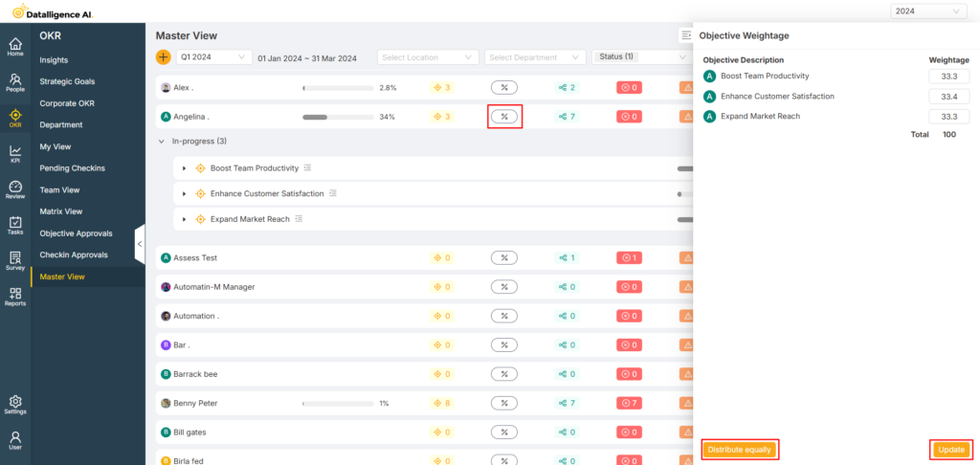Open Survey section icon
Screen dimensions: 980x465
15,260
